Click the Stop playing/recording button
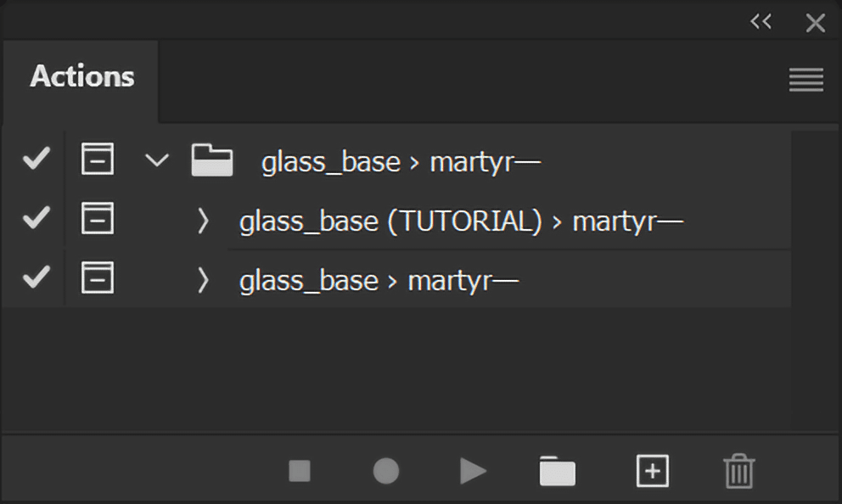Viewport: 842px width, 504px height. (x=300, y=471)
